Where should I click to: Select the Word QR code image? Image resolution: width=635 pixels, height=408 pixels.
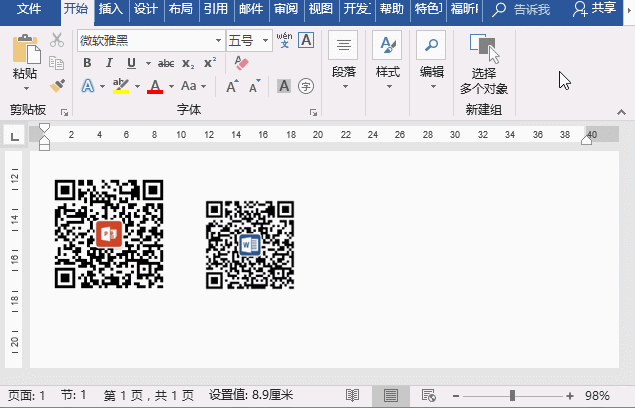[250, 245]
